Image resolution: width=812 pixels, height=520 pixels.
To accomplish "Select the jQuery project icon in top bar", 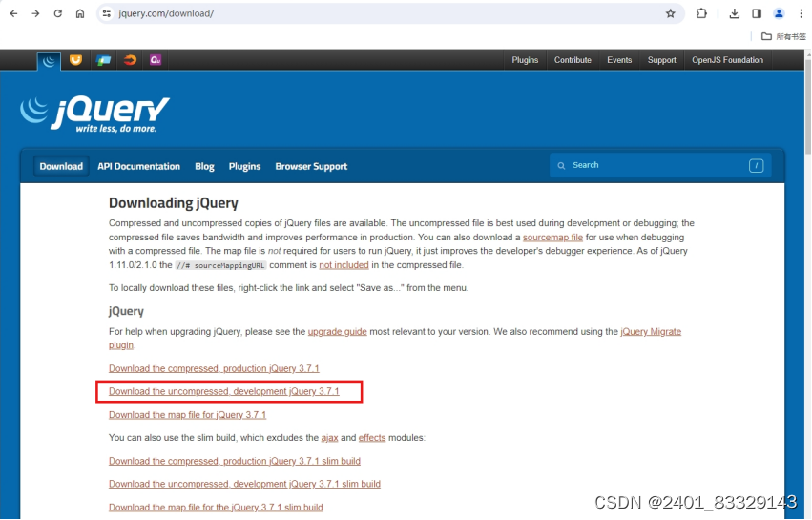I will pos(49,61).
